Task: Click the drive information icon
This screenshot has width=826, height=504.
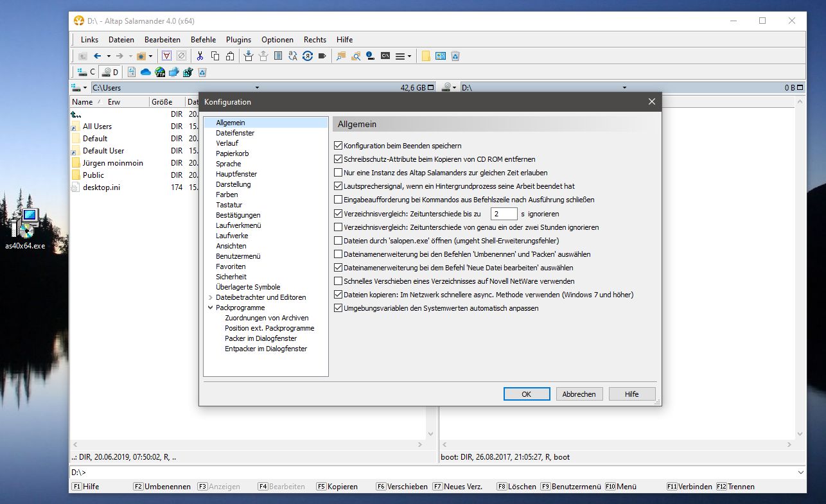Action: point(370,56)
